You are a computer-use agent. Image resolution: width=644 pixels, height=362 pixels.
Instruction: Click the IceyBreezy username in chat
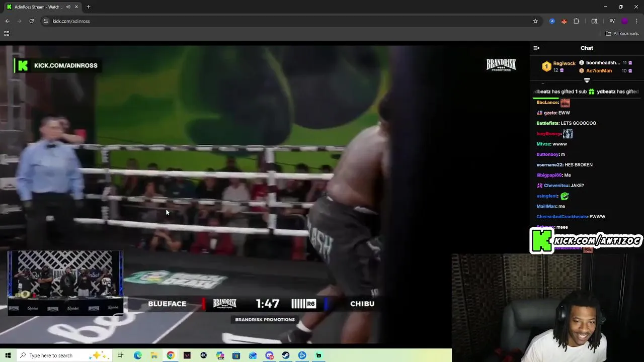548,134
